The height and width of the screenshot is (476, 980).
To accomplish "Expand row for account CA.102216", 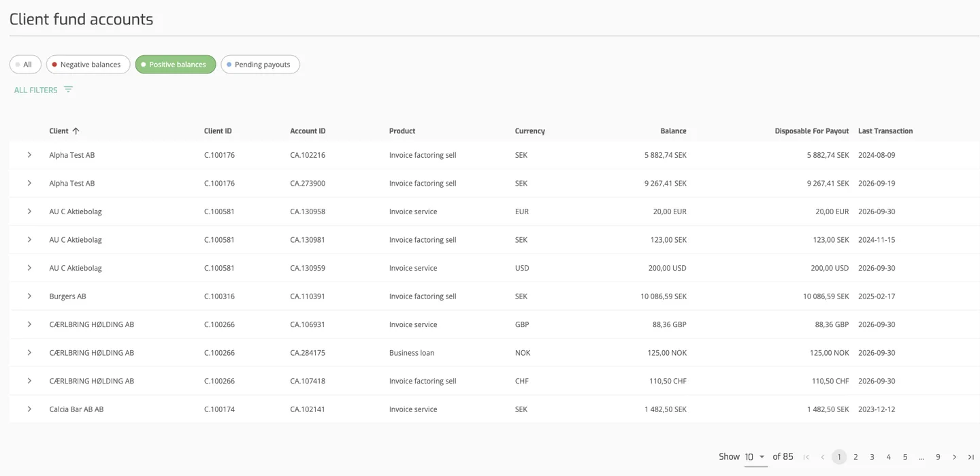I will [x=29, y=155].
